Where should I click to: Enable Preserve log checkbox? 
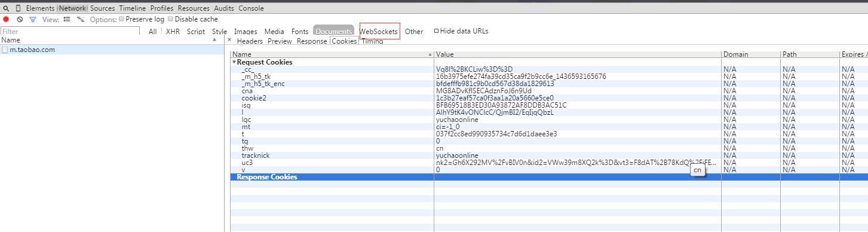[121, 19]
